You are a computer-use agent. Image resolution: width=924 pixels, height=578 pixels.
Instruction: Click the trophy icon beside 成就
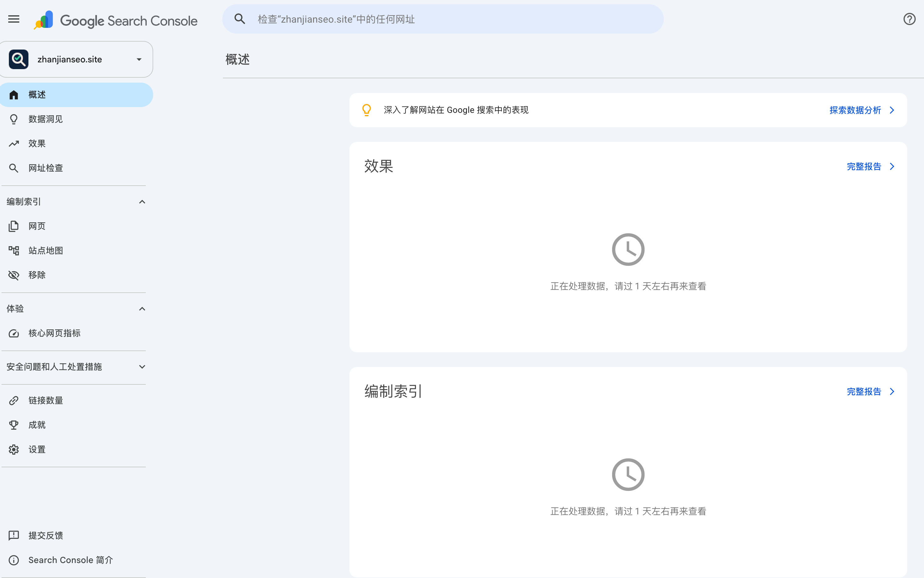point(14,425)
